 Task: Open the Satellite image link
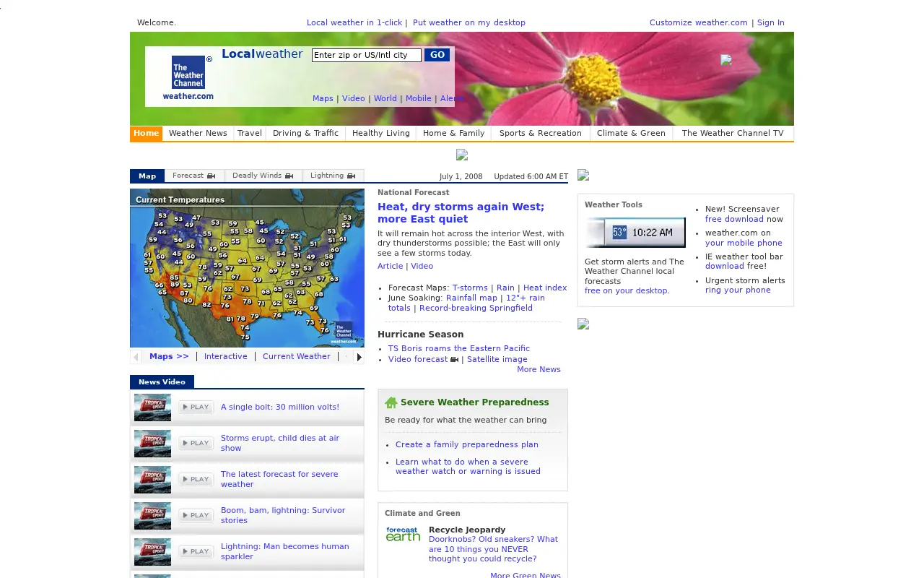(x=497, y=359)
